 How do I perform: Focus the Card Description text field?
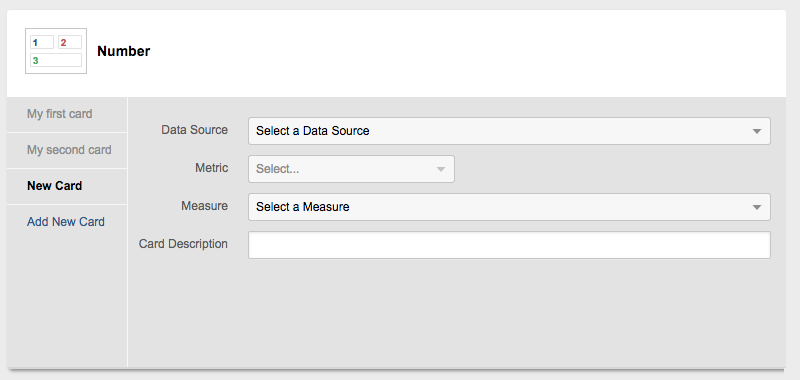tap(509, 245)
